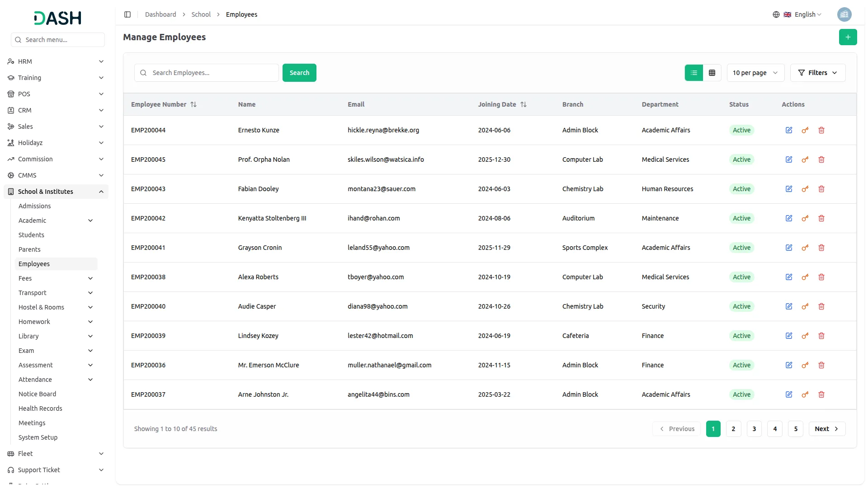Viewport: 868px width, 488px height.
Task: Click email hickle.reyna@brekke.org
Action: [383, 130]
